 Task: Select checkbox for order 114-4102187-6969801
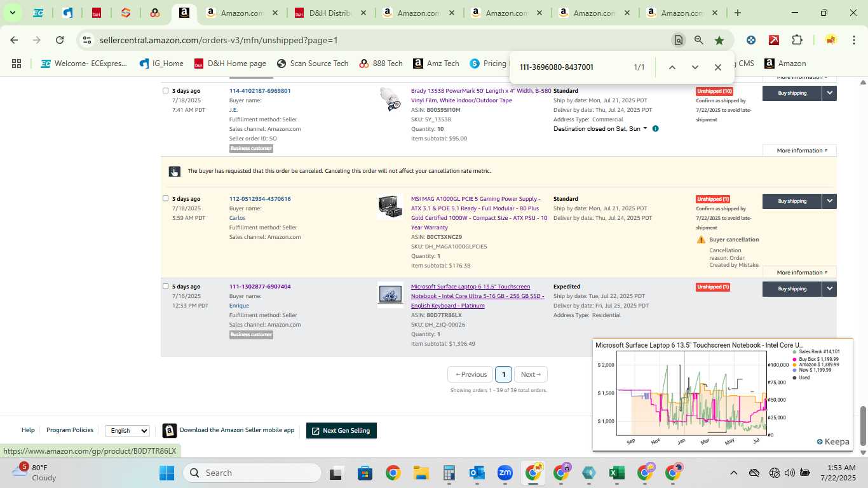(x=166, y=91)
